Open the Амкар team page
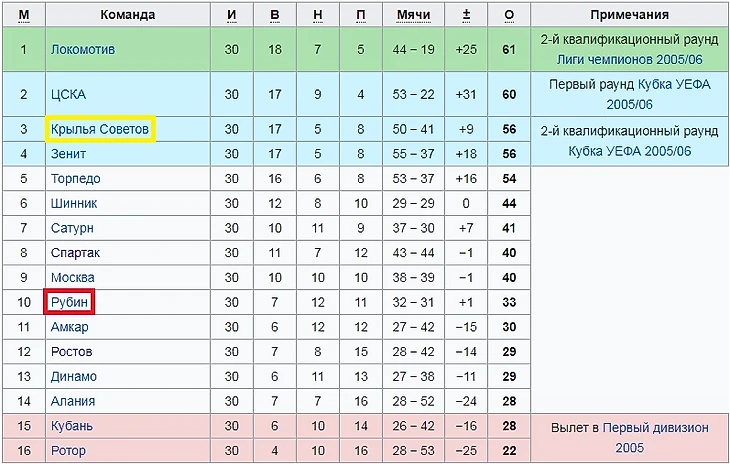 [69, 327]
